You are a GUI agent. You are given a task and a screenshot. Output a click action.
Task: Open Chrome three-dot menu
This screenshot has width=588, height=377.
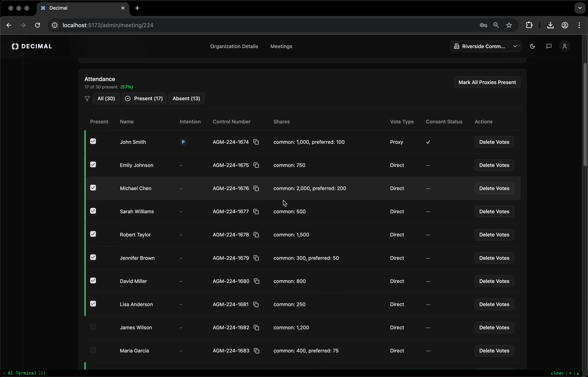point(579,25)
